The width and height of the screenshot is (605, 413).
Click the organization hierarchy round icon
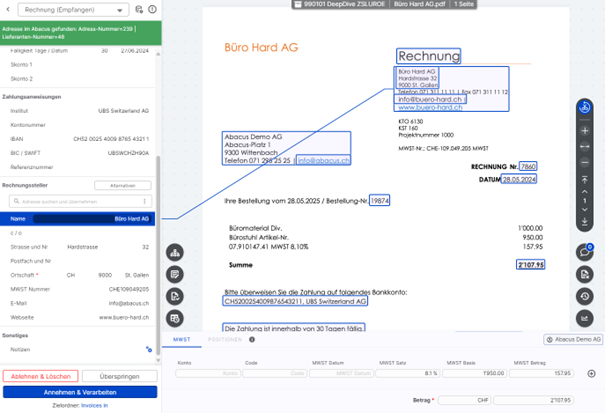[x=175, y=252]
